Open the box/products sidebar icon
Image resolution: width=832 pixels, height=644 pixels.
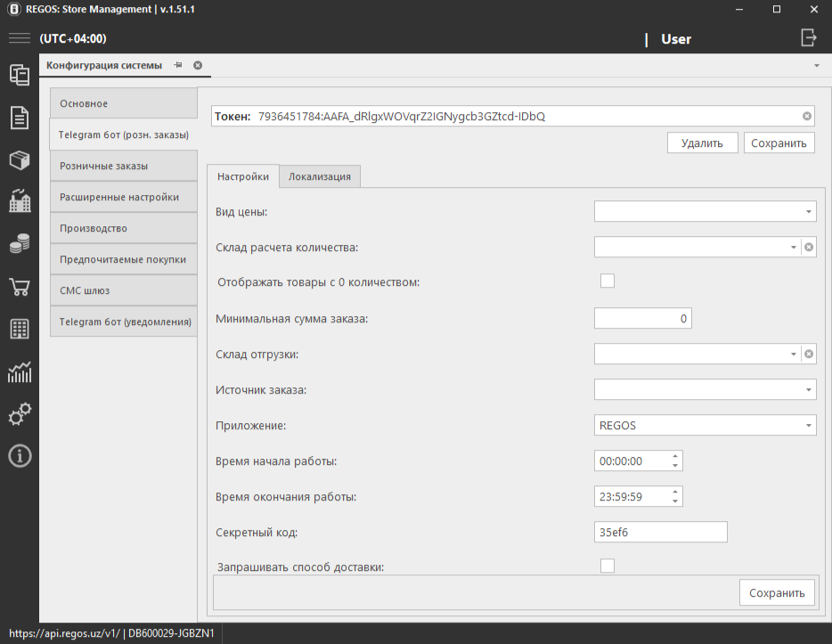pyautogui.click(x=19, y=159)
